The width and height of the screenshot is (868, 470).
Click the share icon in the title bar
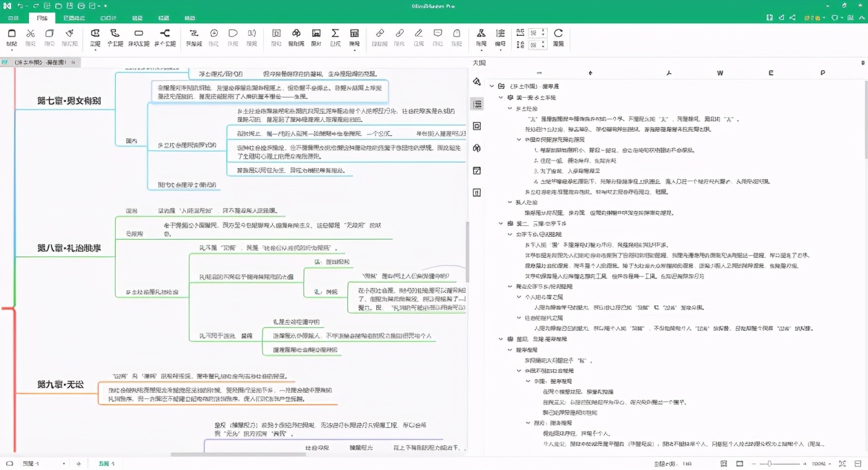(793, 17)
